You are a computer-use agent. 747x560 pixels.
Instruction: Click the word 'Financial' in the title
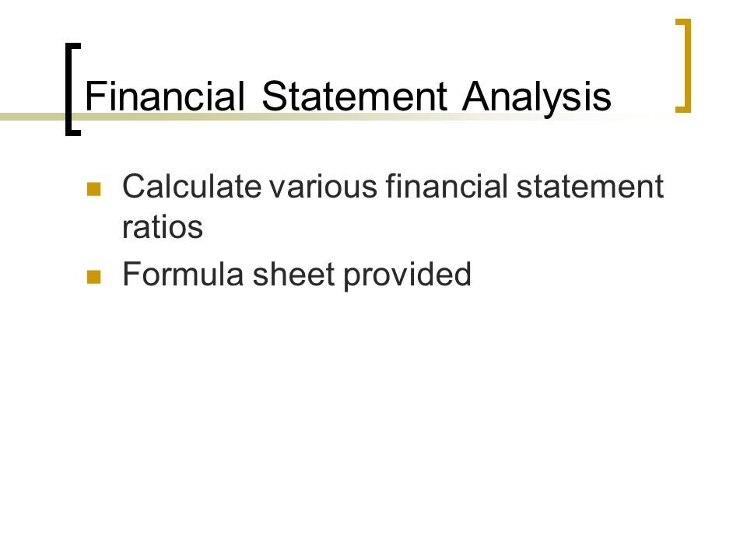[165, 96]
